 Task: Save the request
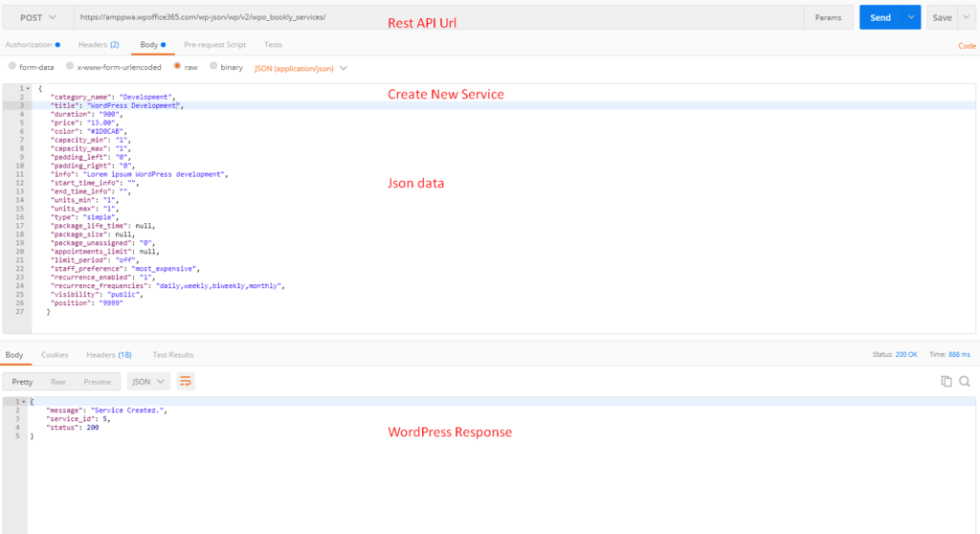(942, 17)
